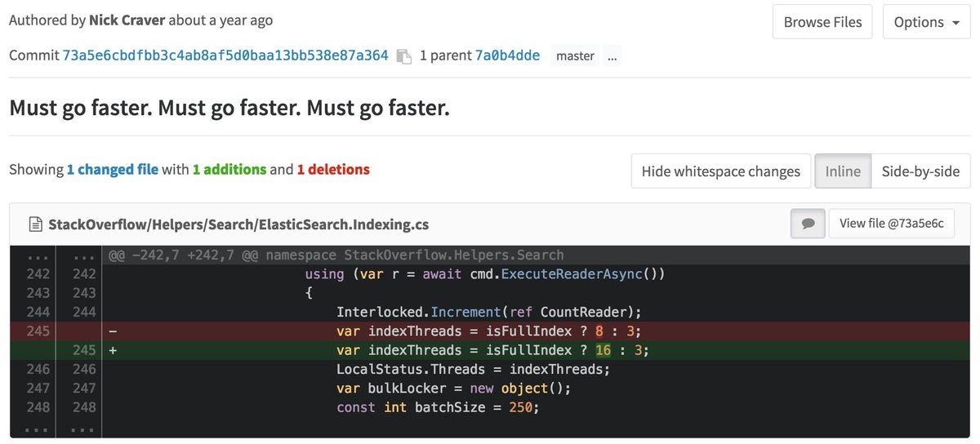Viewport: 980px width, 444px height.
Task: Open StackOverflow/Helpers/Search/ElasticSearch.Indexing.cs file title
Action: point(238,224)
